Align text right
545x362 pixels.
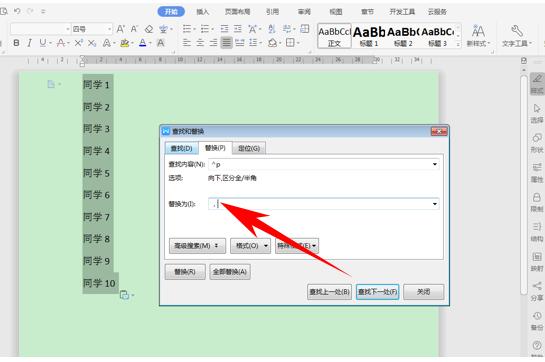click(x=213, y=43)
